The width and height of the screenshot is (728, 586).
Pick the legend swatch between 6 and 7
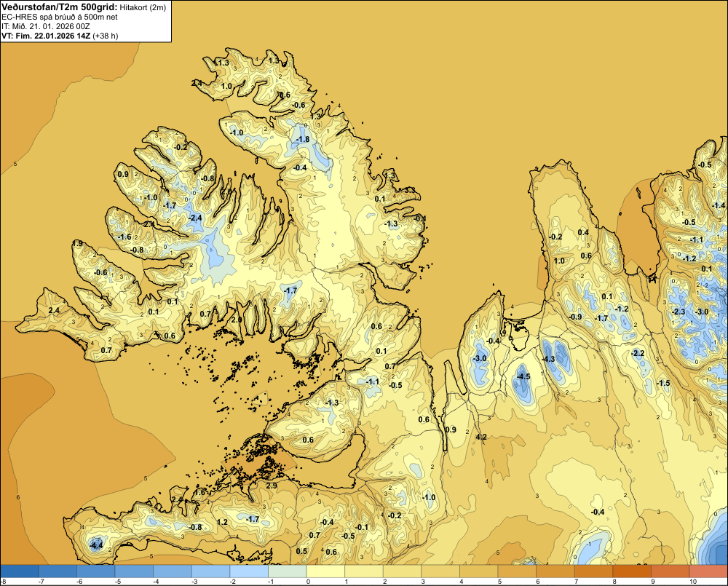(555, 571)
